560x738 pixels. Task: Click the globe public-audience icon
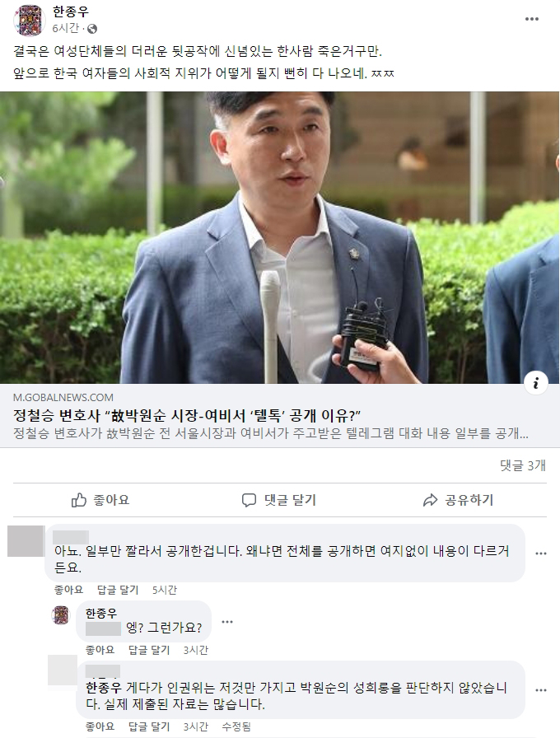tap(93, 29)
